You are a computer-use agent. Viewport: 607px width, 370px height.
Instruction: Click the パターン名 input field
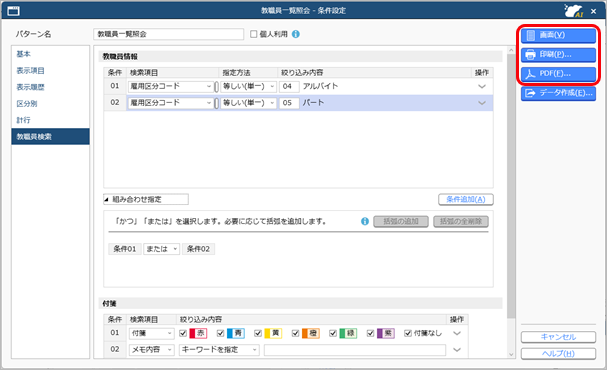click(x=168, y=34)
